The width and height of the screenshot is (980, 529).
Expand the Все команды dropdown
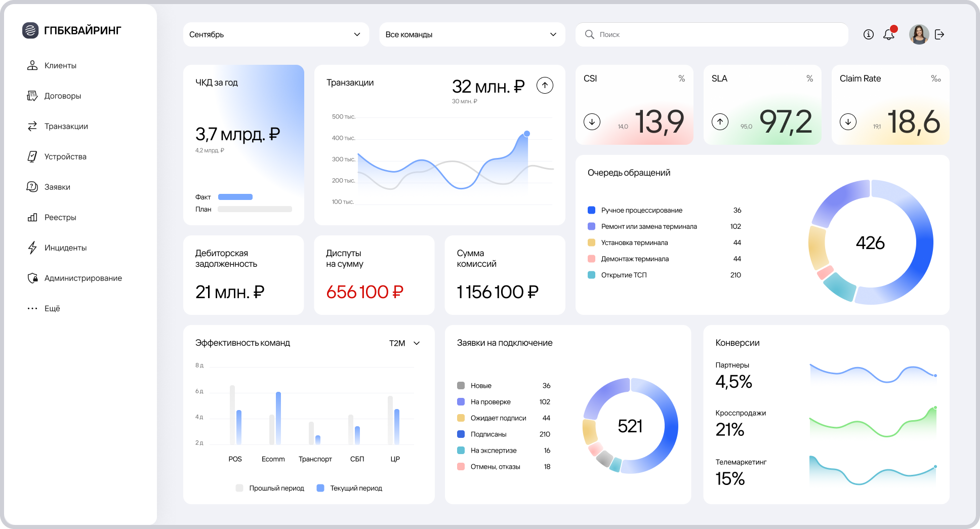(x=472, y=34)
